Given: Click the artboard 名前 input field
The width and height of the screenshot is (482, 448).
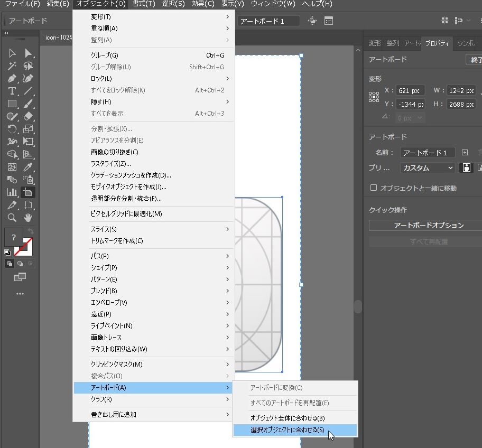Looking at the screenshot, I should 427,153.
